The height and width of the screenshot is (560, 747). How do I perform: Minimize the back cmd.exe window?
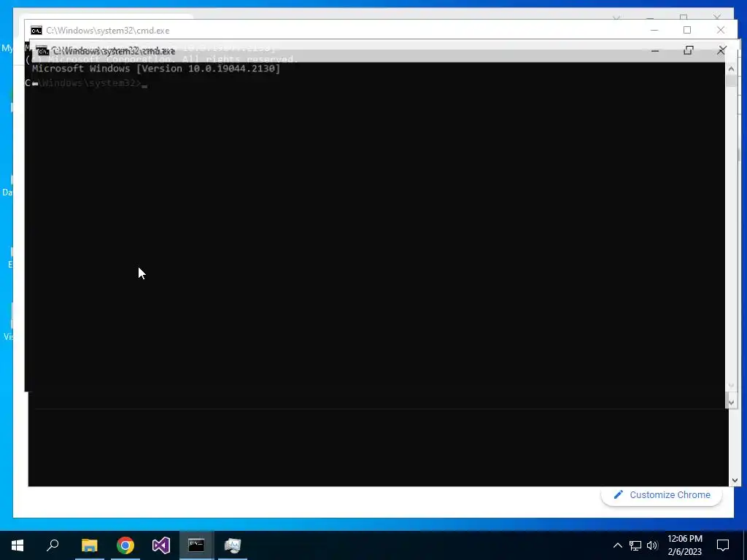[654, 30]
